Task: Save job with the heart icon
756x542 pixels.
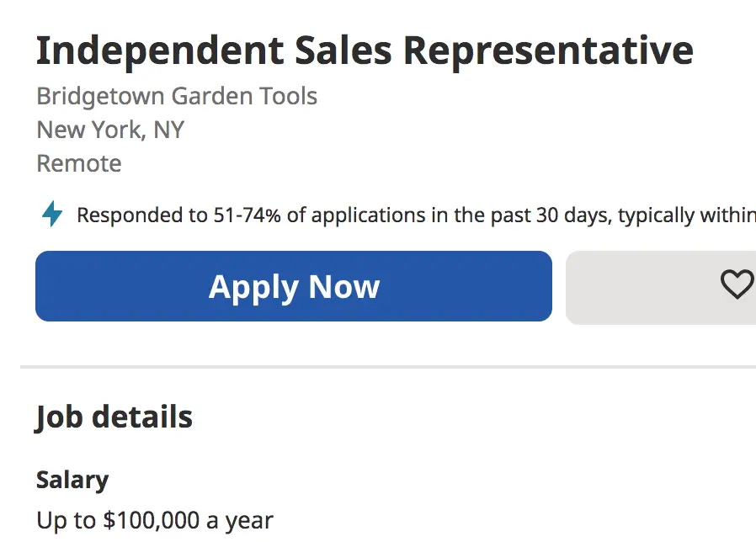Action: point(737,284)
